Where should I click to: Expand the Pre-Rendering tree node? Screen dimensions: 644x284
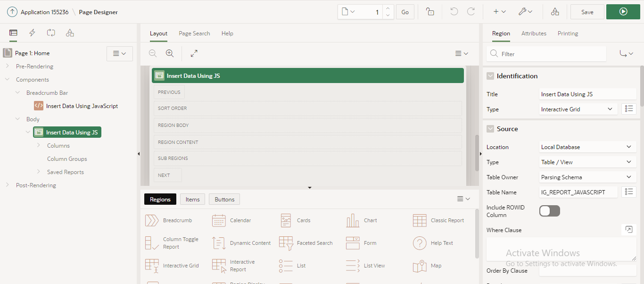(x=8, y=66)
